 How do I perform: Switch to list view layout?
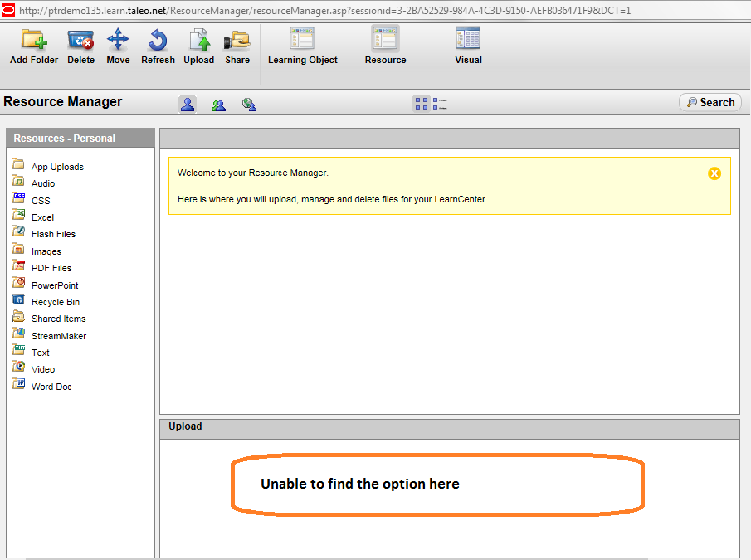coord(440,104)
